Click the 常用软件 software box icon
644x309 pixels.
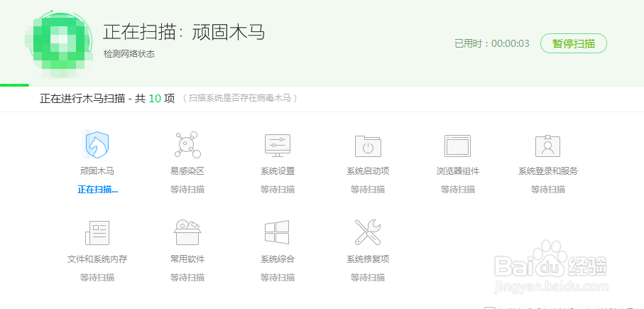(187, 232)
